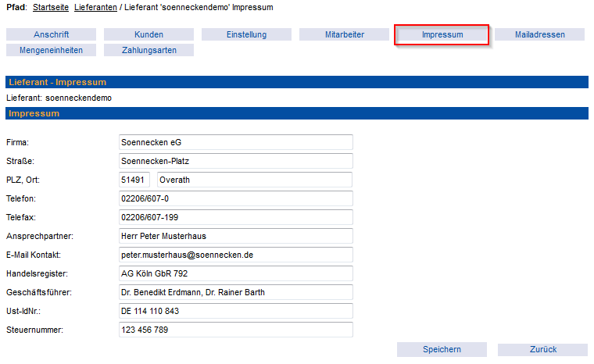The image size is (594, 364).
Task: Focus the Telefon input field
Action: [x=236, y=198]
